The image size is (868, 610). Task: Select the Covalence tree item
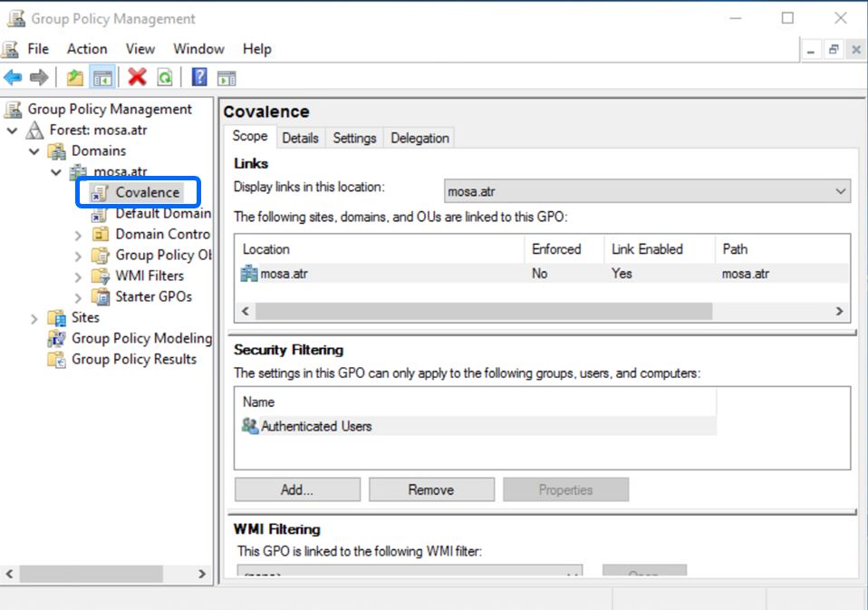(148, 193)
